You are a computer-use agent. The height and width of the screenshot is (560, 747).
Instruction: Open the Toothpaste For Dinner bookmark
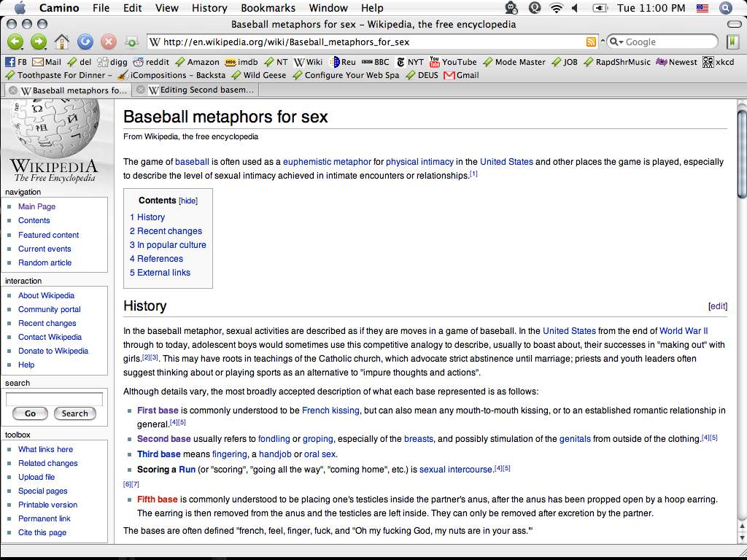58,75
